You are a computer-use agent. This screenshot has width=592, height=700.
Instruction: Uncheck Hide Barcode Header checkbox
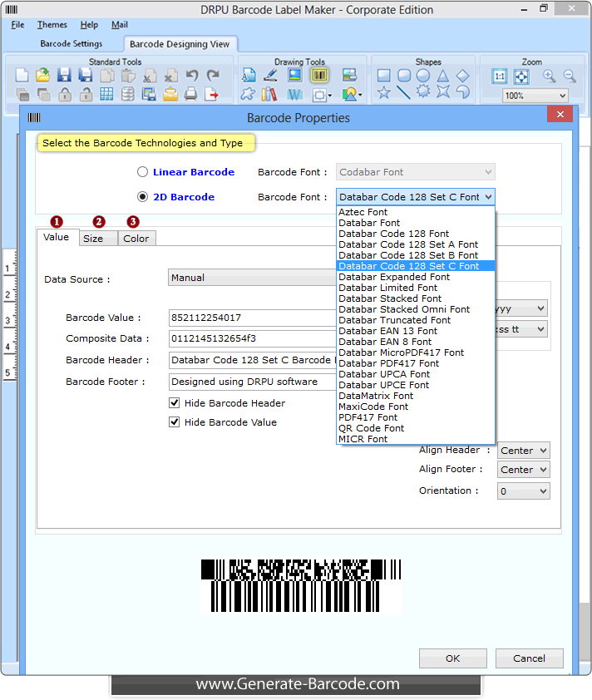[x=175, y=403]
